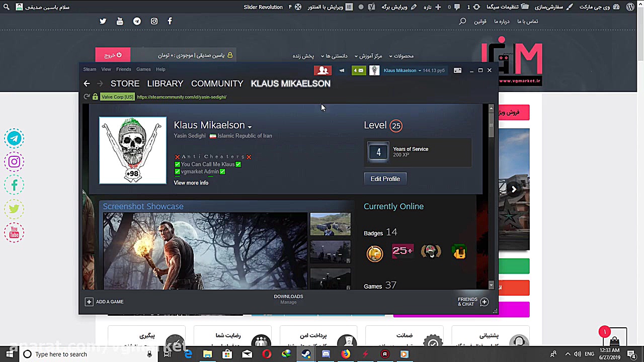The height and width of the screenshot is (362, 644).
Task: Expand مرکز آموزش menu on website
Action: click(x=368, y=56)
